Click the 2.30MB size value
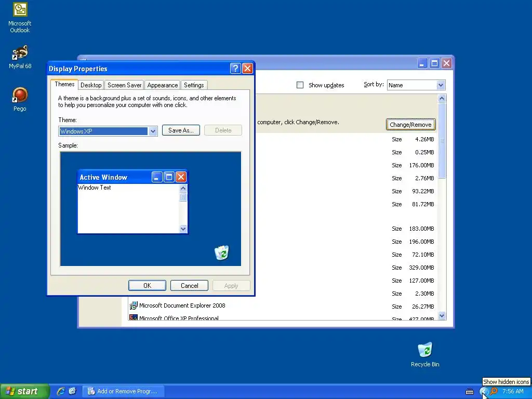Image resolution: width=532 pixels, height=399 pixels. point(424,294)
